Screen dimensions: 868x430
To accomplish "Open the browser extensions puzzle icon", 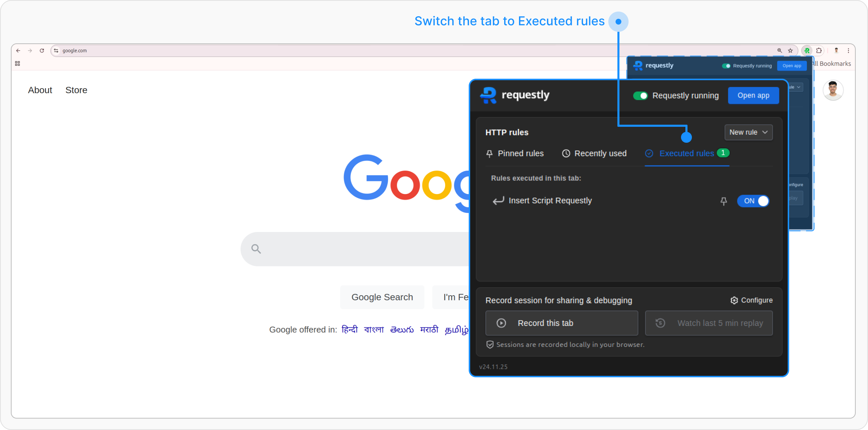I will pyautogui.click(x=819, y=51).
